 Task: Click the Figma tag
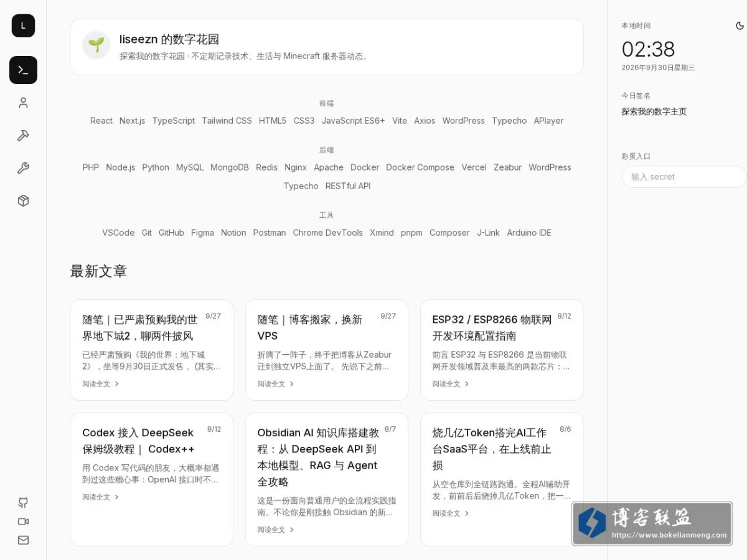click(x=202, y=233)
